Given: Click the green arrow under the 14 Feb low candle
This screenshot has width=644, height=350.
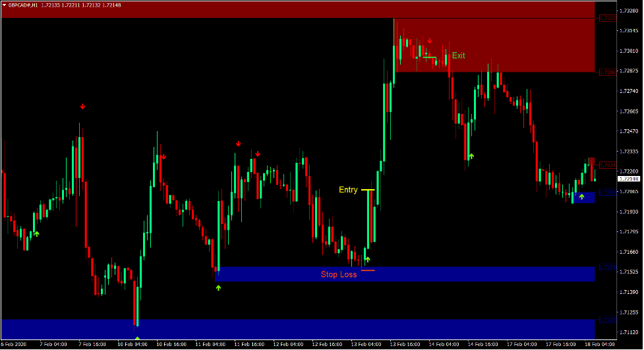Looking at the screenshot, I should (471, 156).
